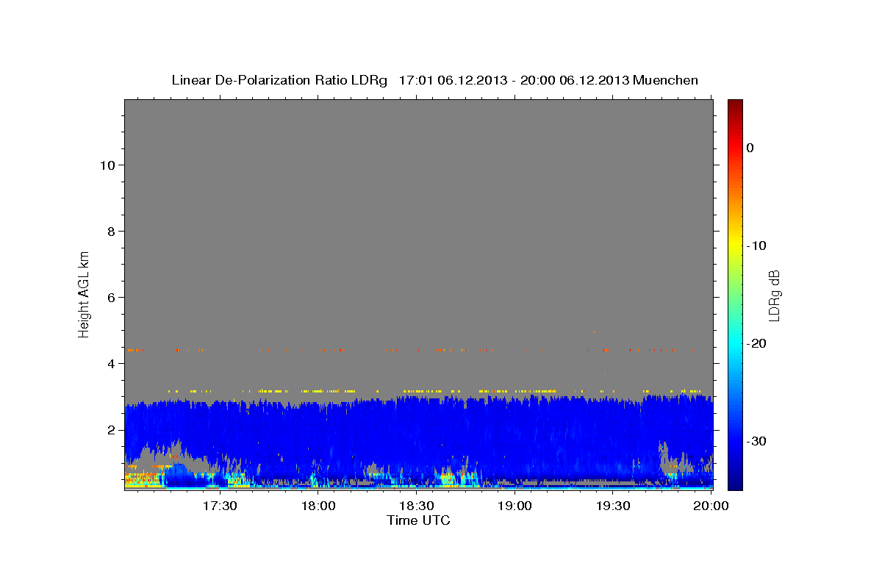The width and height of the screenshot is (882, 588).
Task: Click the 17:30 time tick label
Action: coord(219,506)
